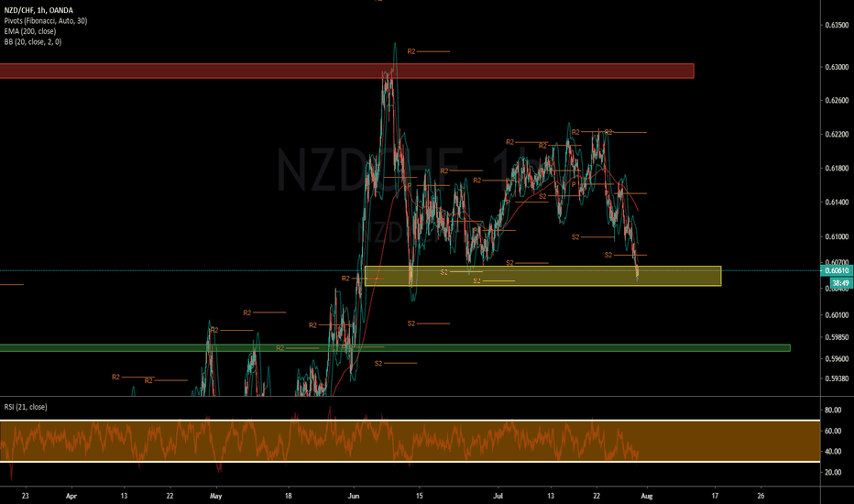Click the current price tag 0.60610

click(x=836, y=270)
